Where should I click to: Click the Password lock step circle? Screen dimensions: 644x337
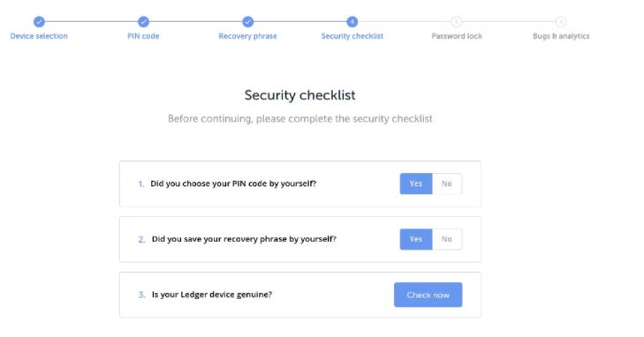pyautogui.click(x=457, y=22)
